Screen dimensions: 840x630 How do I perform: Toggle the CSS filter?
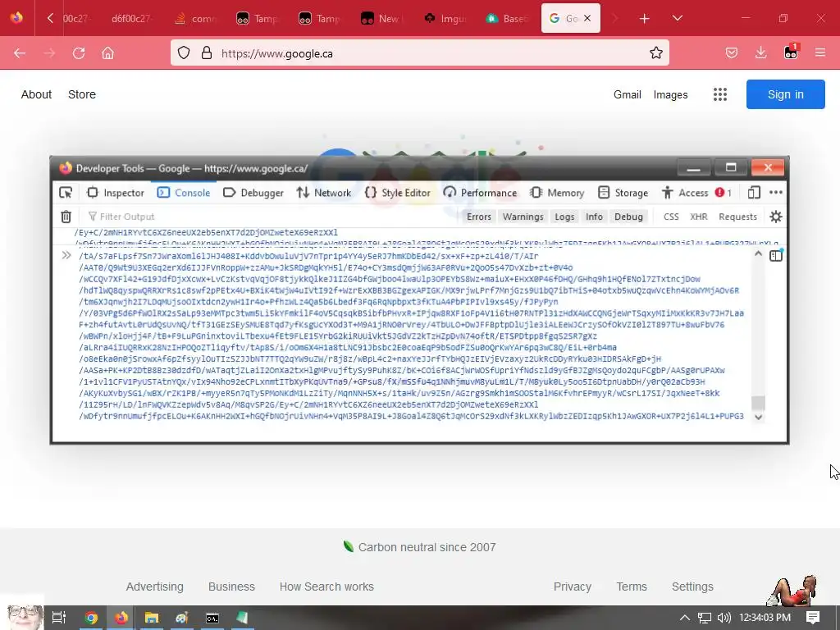671,217
